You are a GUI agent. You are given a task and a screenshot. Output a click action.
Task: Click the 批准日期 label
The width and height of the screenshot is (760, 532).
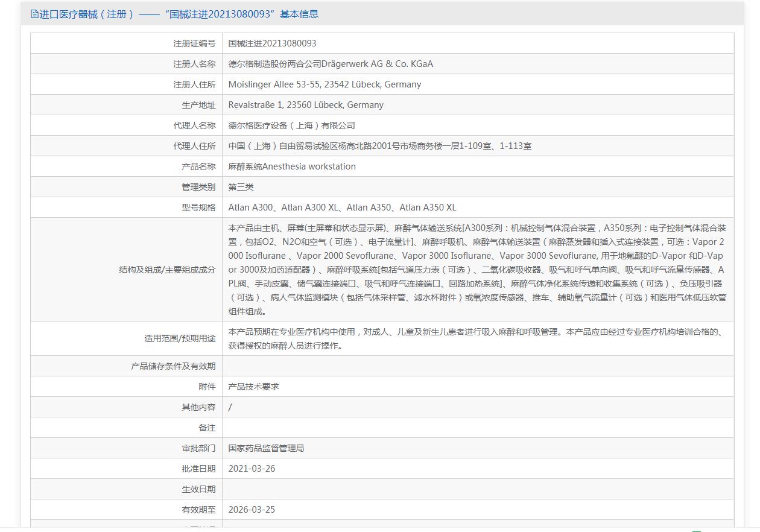(198, 469)
